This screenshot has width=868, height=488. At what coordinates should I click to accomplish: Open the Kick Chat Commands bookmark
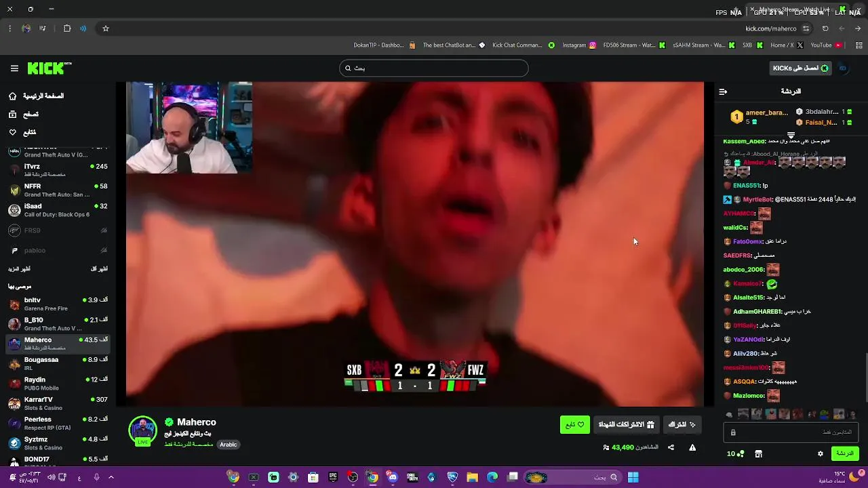(523, 45)
